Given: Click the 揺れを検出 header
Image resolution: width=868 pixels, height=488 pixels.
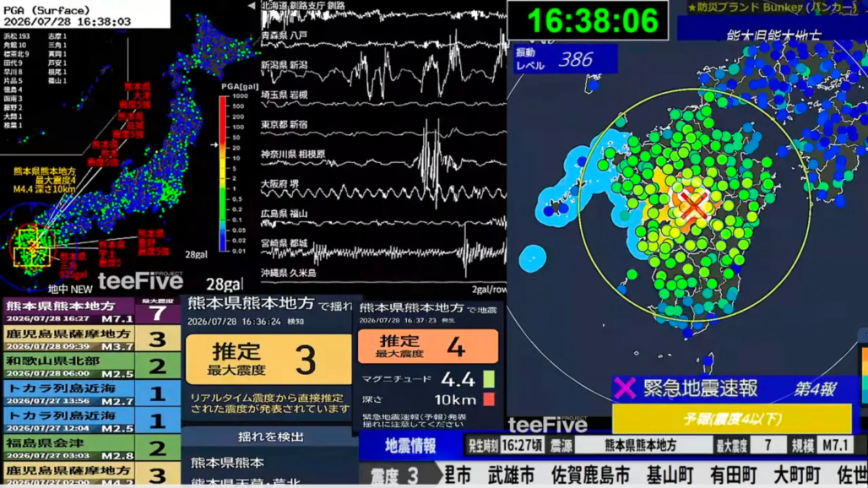Looking at the screenshot, I should pyautogui.click(x=271, y=436).
